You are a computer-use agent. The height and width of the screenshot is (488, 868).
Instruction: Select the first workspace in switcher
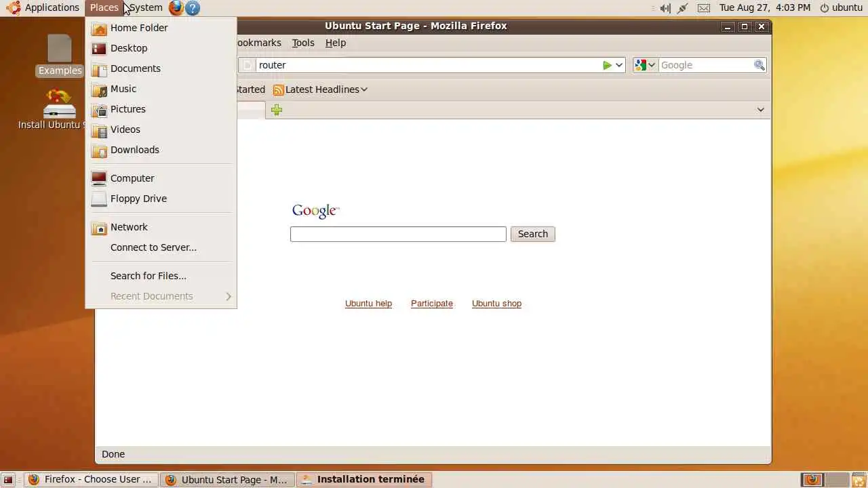pyautogui.click(x=812, y=480)
